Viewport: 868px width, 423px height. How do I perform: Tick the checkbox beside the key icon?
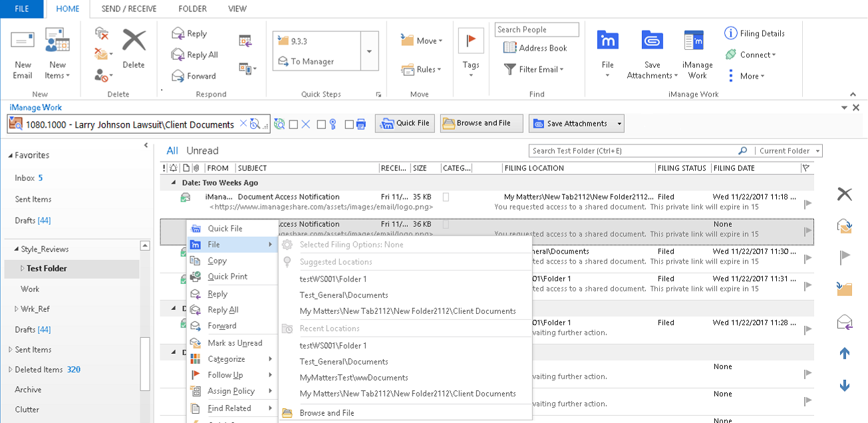point(321,124)
